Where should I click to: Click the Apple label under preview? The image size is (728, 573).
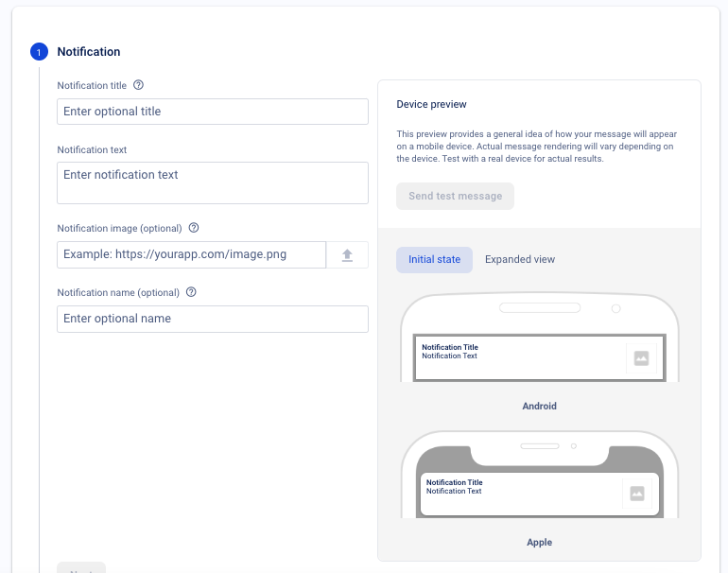(x=539, y=543)
